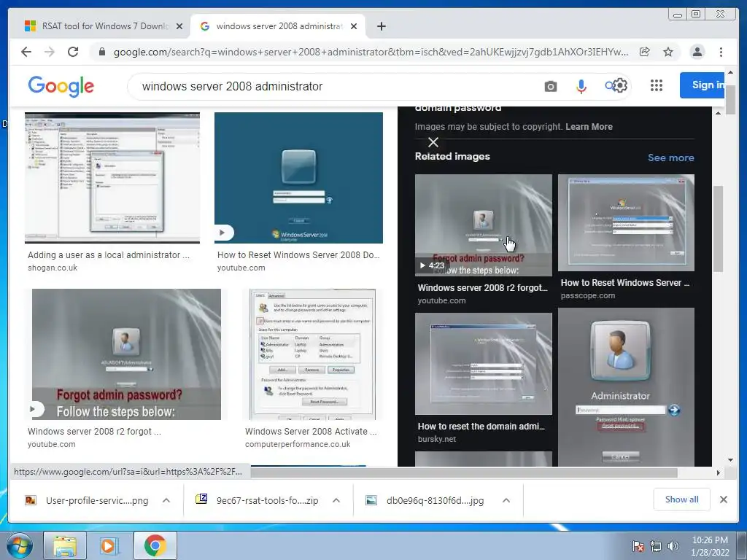Click See more related images
747x560 pixels.
click(671, 157)
